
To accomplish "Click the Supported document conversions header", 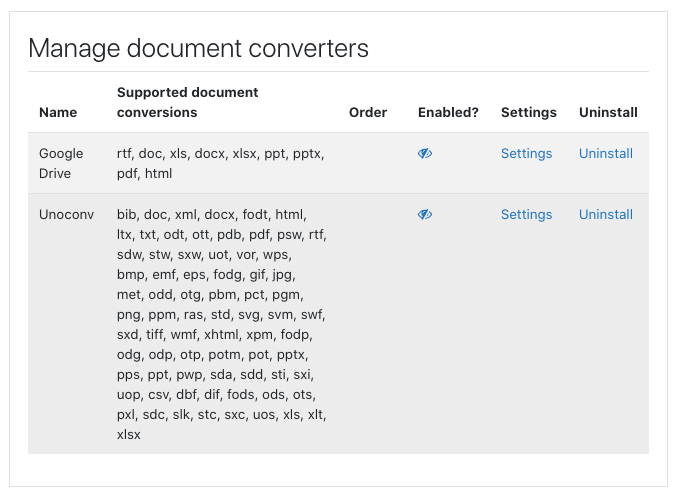I will 188,102.
